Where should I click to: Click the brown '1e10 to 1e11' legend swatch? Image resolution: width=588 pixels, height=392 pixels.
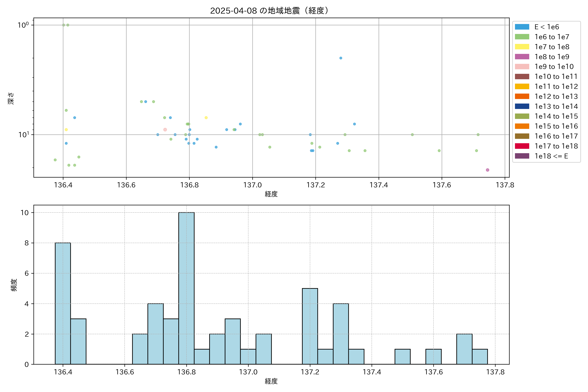(x=522, y=76)
